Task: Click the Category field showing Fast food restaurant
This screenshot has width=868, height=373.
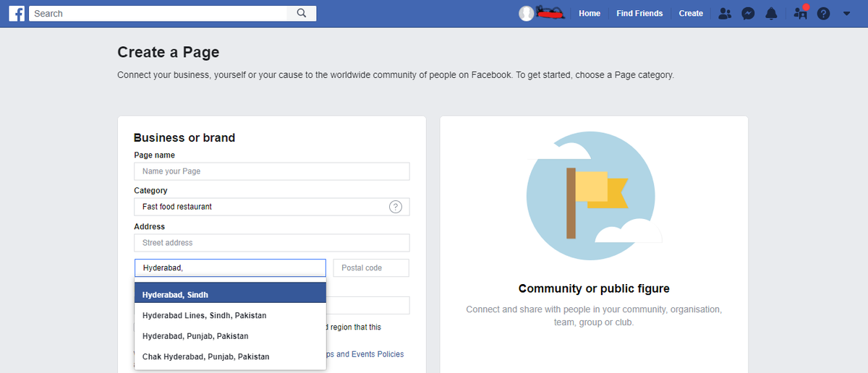Action: click(x=272, y=207)
